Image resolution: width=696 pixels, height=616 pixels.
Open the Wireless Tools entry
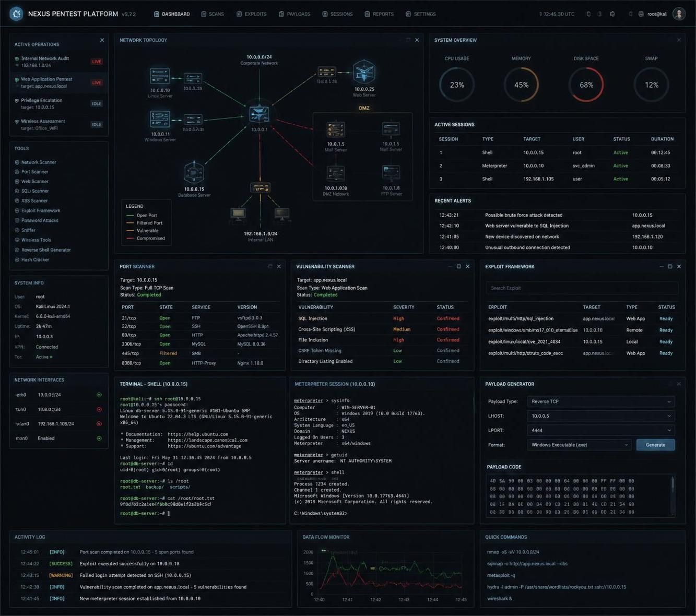coord(36,240)
